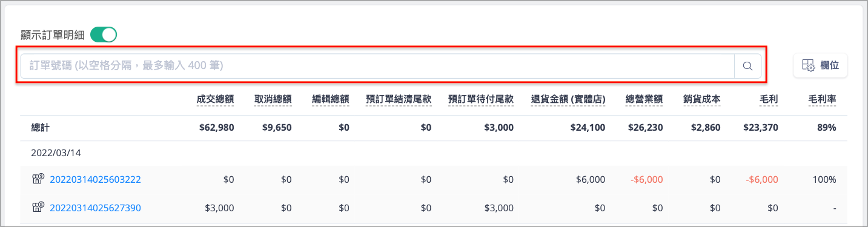The image size is (868, 227).
Task: Open the 欄位 column settings button
Action: click(820, 66)
